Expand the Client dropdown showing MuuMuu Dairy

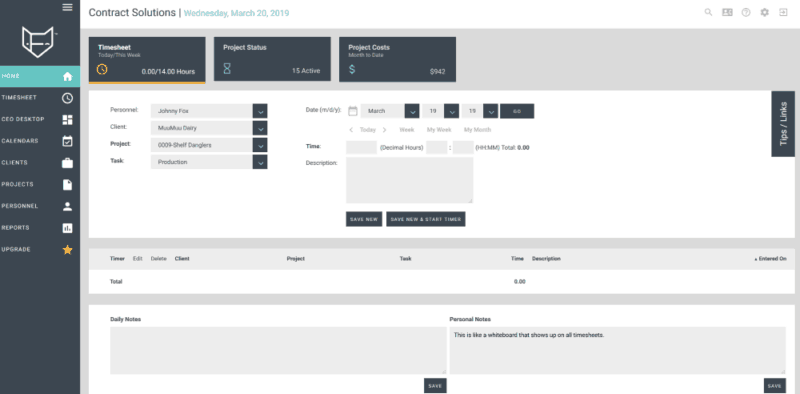tap(260, 128)
